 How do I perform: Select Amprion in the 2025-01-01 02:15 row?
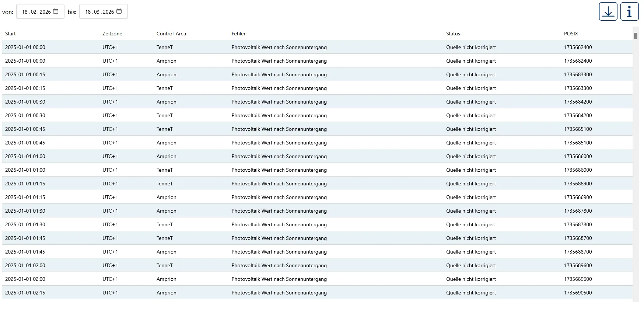click(x=167, y=293)
